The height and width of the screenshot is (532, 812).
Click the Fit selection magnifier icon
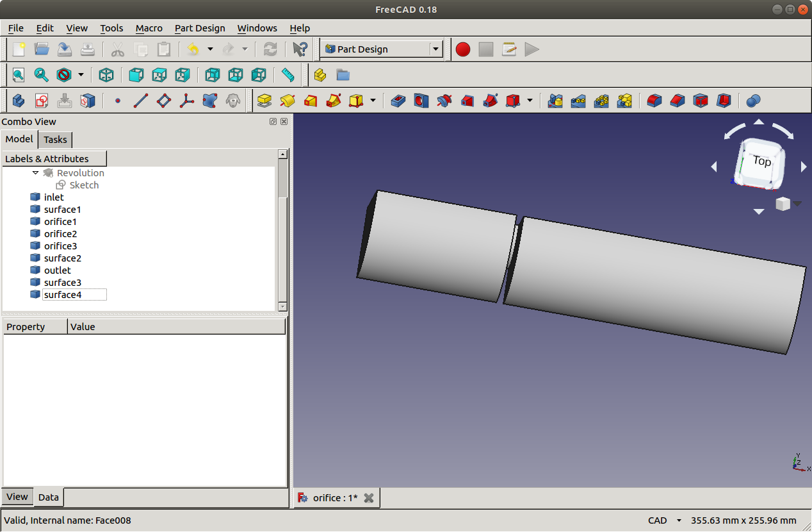tap(42, 75)
